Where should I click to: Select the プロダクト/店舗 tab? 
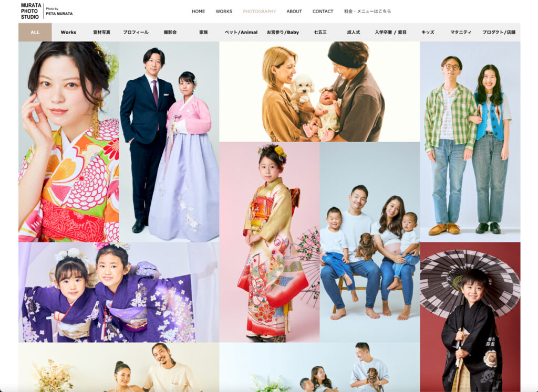pyautogui.click(x=499, y=32)
